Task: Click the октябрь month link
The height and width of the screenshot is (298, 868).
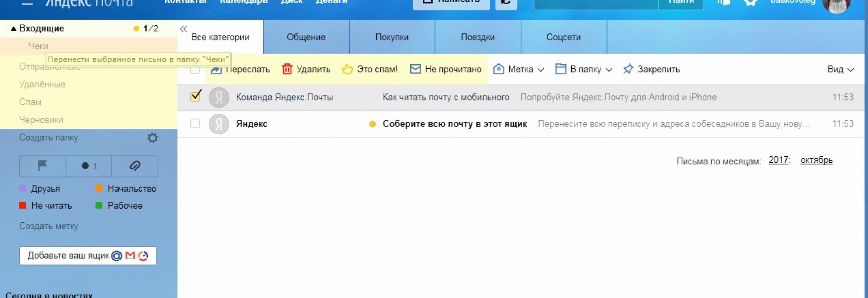Action: click(x=817, y=160)
